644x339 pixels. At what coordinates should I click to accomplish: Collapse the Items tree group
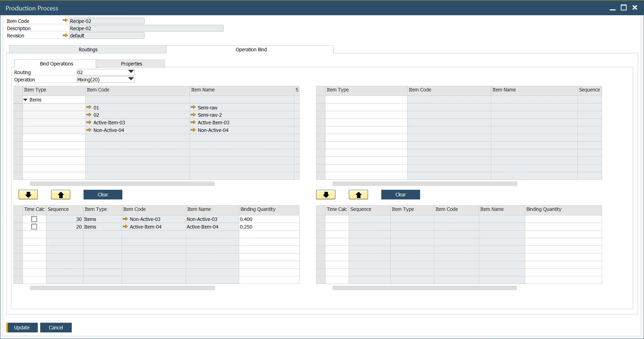click(x=25, y=100)
